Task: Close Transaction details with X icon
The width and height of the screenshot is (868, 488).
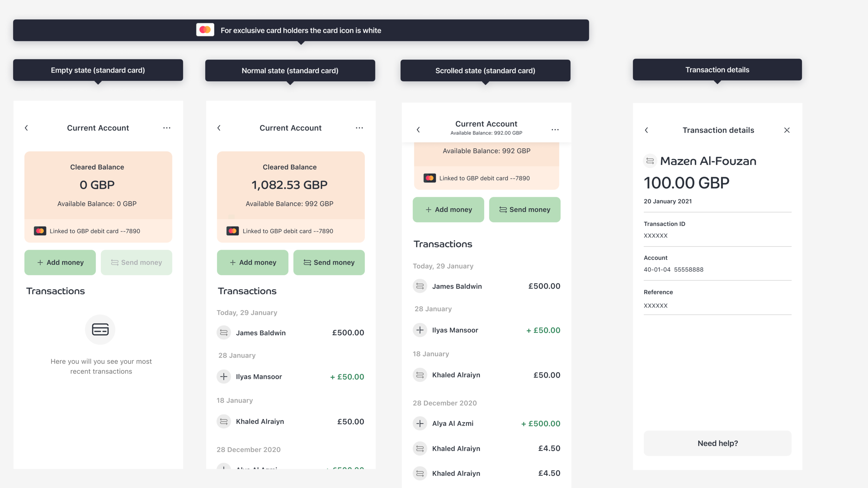Action: coord(787,130)
